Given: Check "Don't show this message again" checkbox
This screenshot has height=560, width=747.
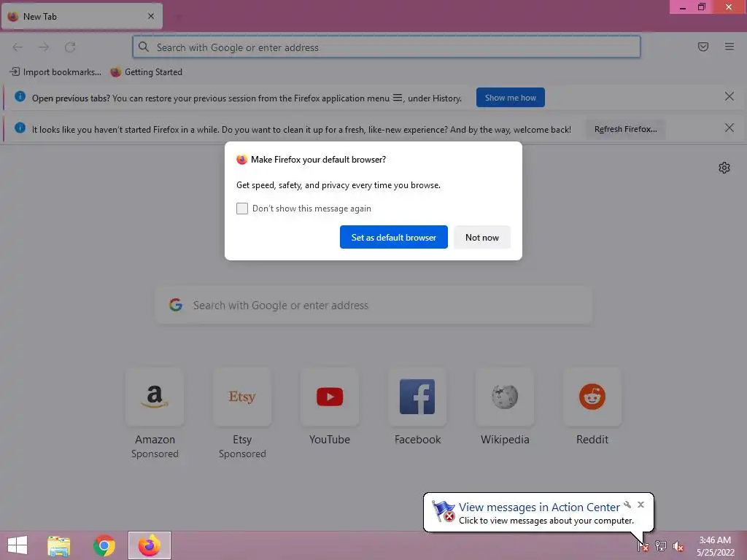Looking at the screenshot, I should click(x=242, y=209).
